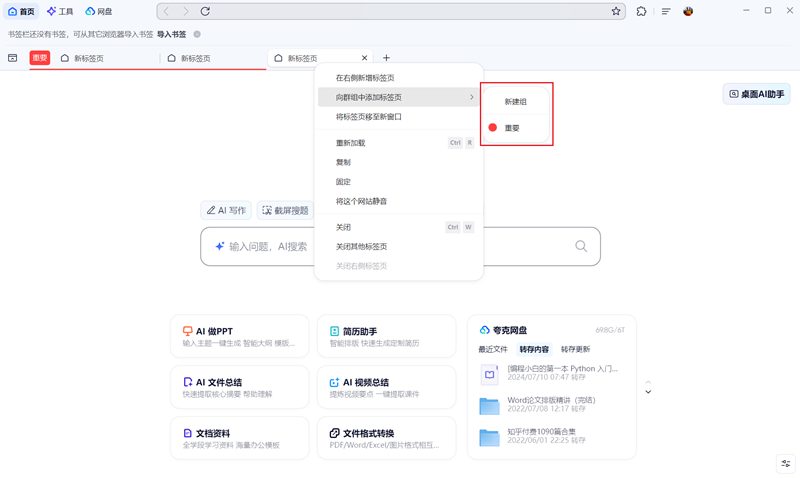Open the Python 入门 book file
Image resolution: width=800 pixels, height=478 pixels.
click(549, 373)
